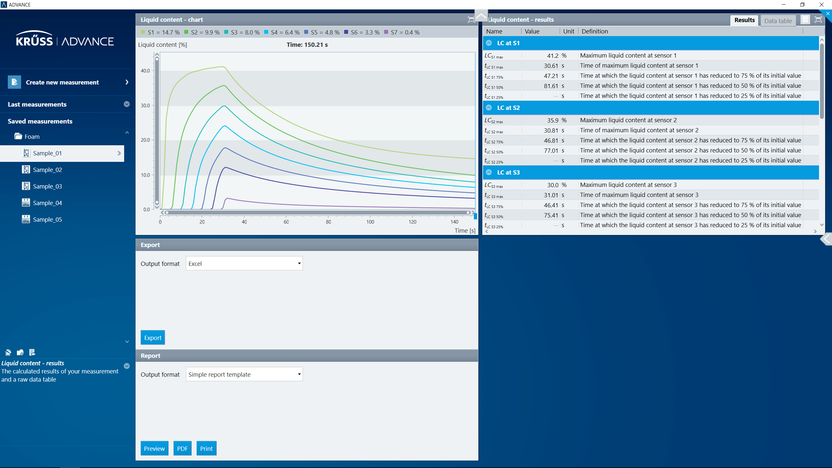Click the Export button
Image resolution: width=832 pixels, height=468 pixels.
(x=152, y=337)
